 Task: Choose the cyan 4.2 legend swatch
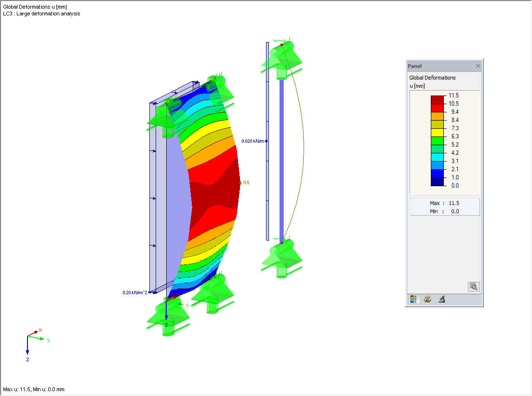pyautogui.click(x=438, y=157)
